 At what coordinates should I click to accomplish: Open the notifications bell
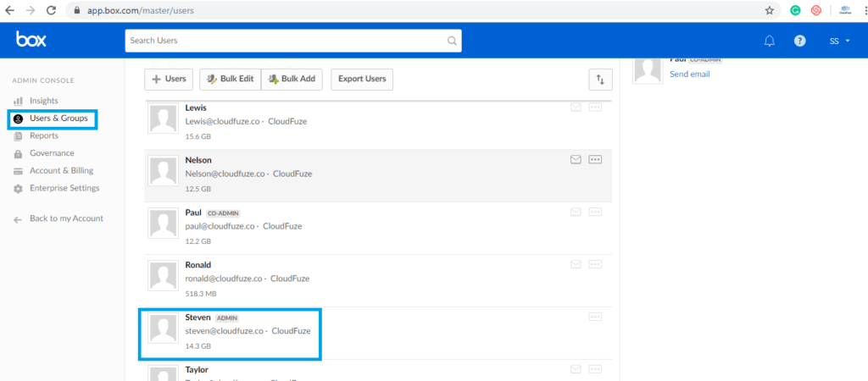click(770, 41)
